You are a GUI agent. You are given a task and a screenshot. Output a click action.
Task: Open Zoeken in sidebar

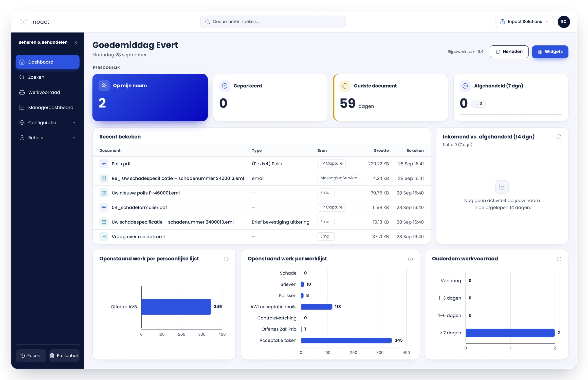coord(47,77)
